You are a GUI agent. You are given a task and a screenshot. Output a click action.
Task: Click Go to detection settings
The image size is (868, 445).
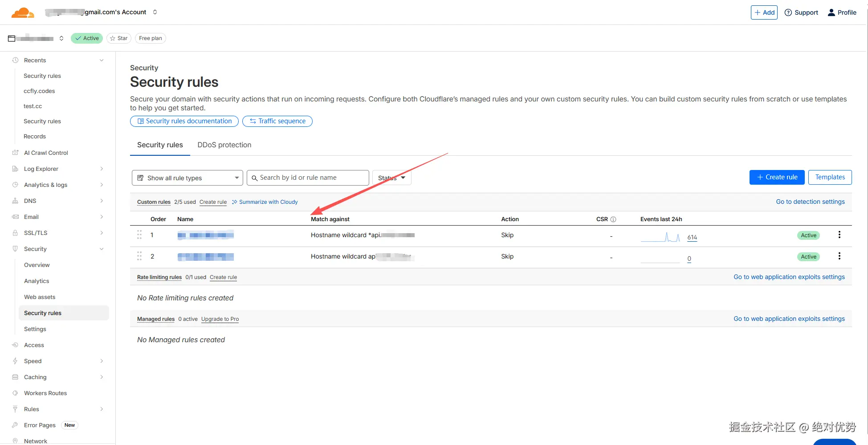coord(811,202)
